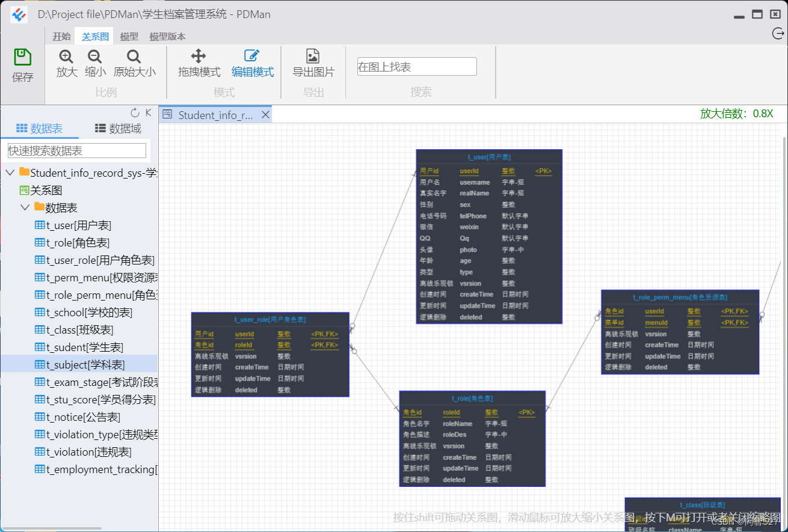The width and height of the screenshot is (788, 532).
Task: Refresh the data table tree
Action: [x=135, y=113]
